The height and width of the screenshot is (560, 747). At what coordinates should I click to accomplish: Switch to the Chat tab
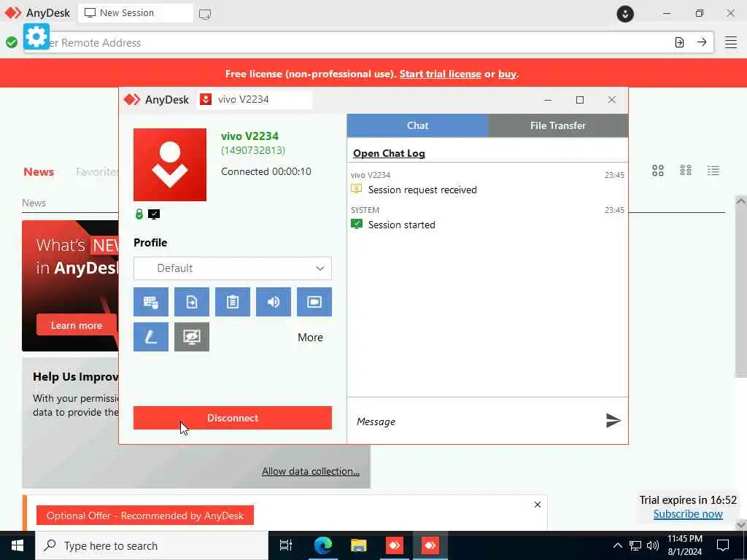(x=417, y=125)
